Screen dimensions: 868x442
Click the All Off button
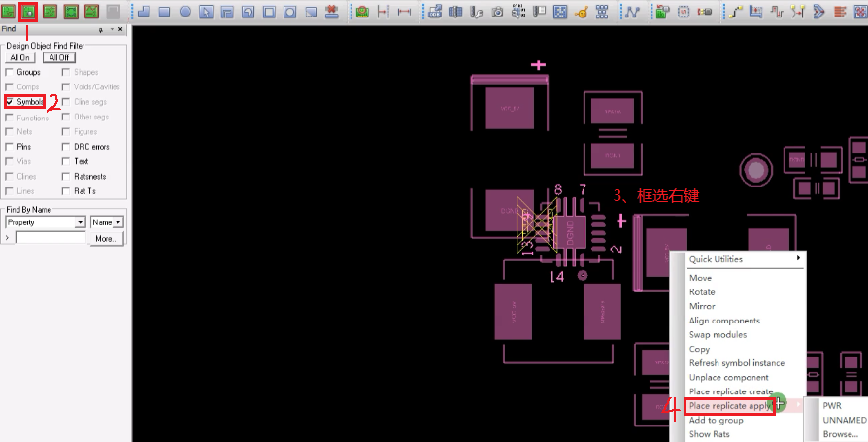57,58
